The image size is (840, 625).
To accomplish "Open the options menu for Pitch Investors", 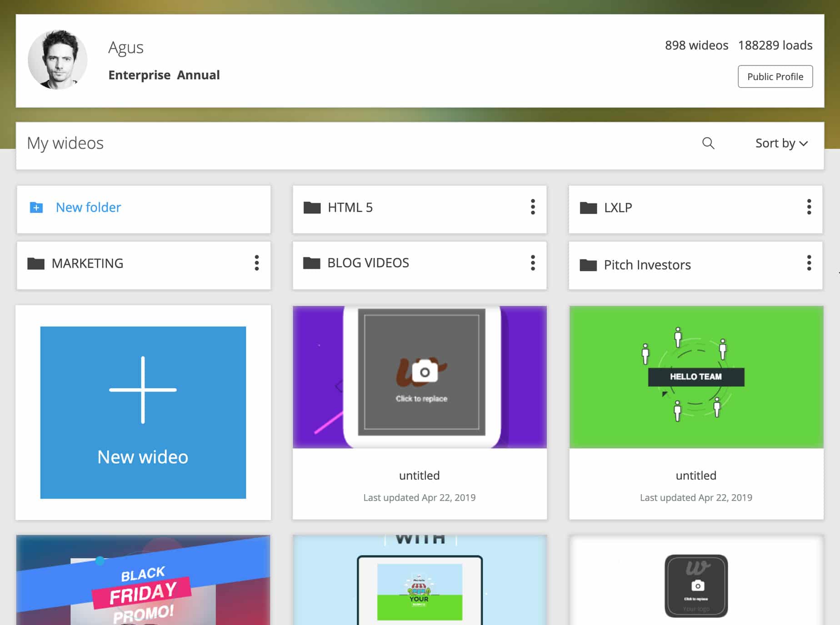I will pos(809,263).
